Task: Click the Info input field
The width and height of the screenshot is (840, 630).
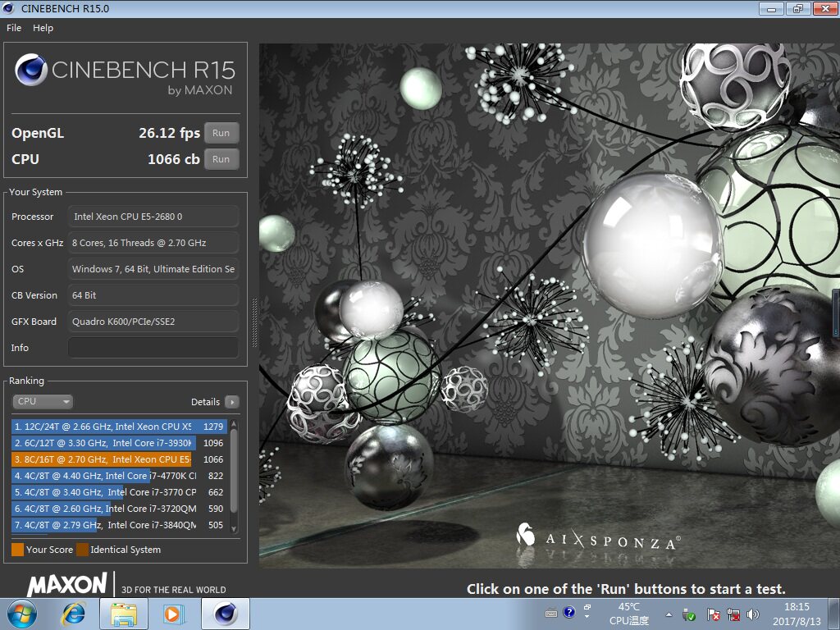Action: click(153, 348)
